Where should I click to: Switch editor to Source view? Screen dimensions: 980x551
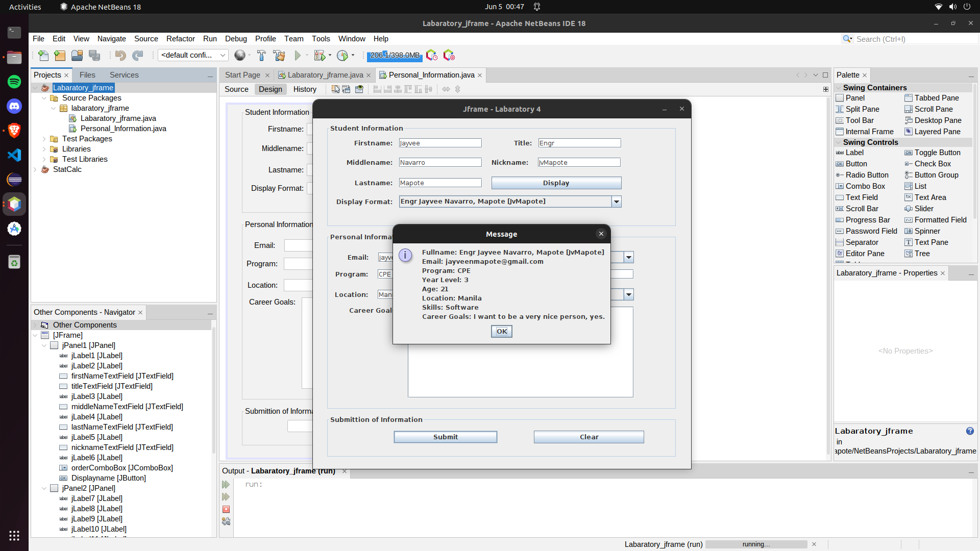[236, 89]
